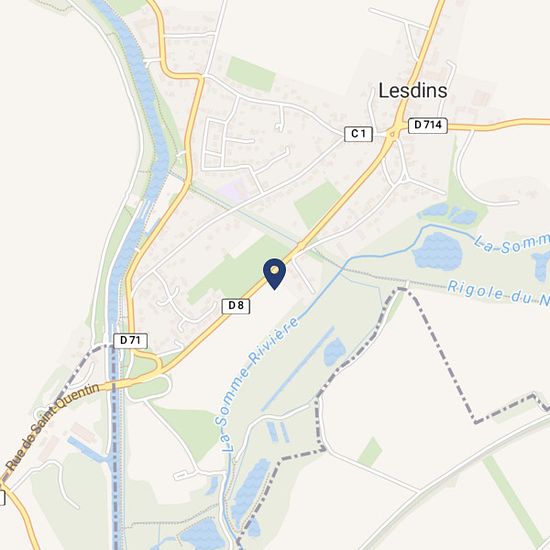Click the Rue de Saint-Quentin street label
Screen dimensions: 550x550
(x=53, y=427)
